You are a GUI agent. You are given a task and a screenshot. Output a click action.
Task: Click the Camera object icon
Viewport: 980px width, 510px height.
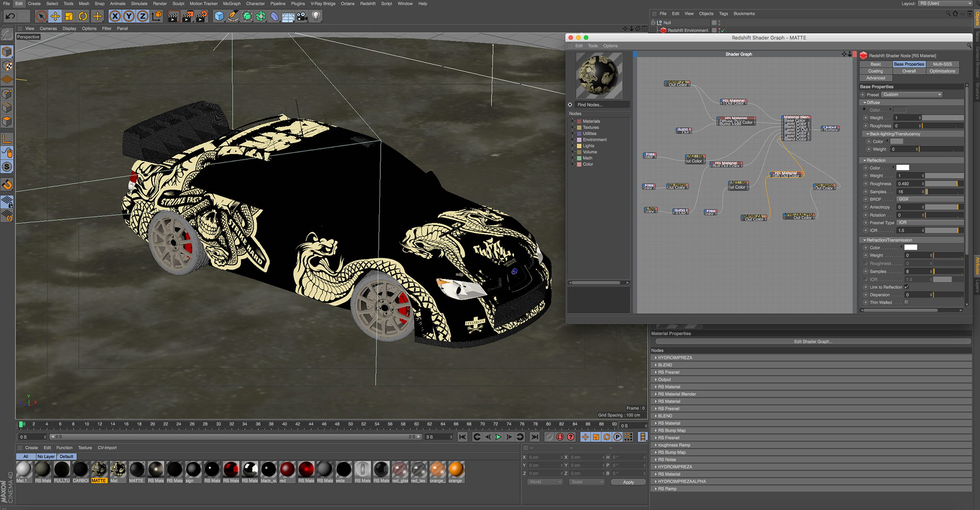(302, 16)
